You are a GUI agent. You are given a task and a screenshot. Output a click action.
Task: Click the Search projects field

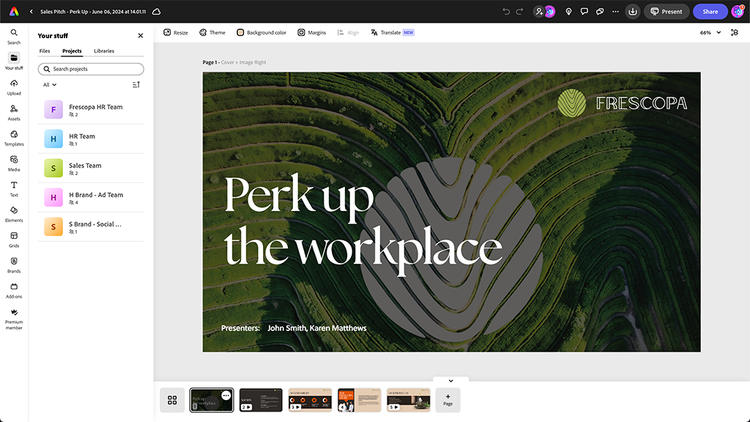coord(91,69)
